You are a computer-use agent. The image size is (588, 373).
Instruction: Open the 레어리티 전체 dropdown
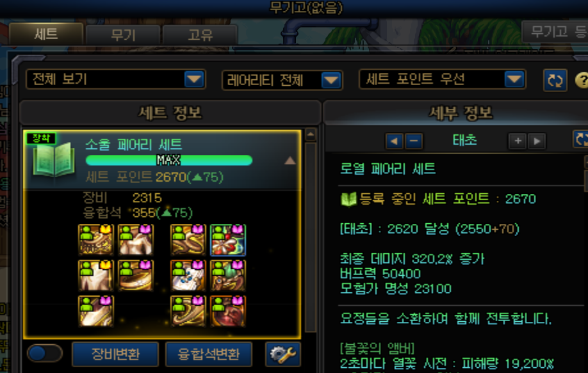pyautogui.click(x=282, y=80)
